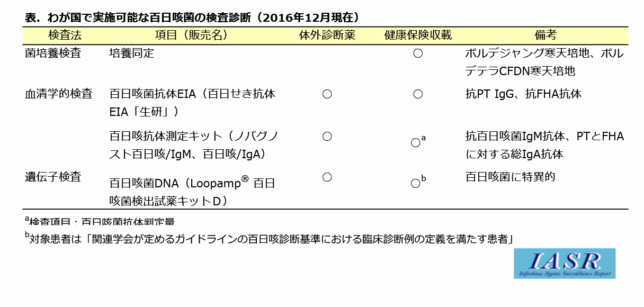
Task: Click the 百日咳菌DNA Loopamp item text
Action: tap(192, 192)
